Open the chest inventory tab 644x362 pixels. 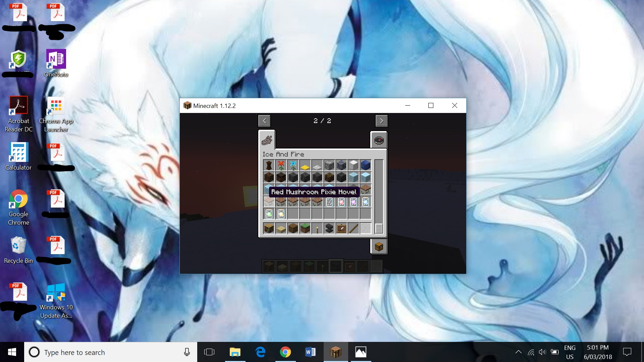coord(379,246)
